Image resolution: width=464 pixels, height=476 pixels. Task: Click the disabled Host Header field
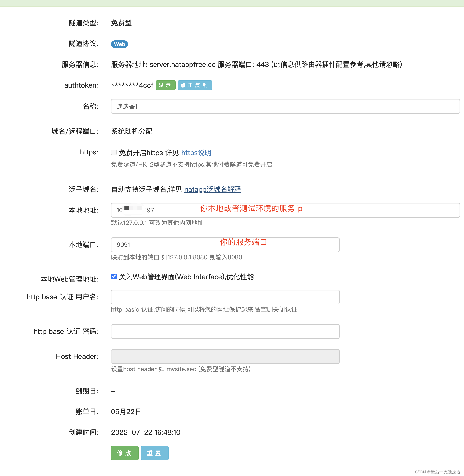tap(225, 356)
